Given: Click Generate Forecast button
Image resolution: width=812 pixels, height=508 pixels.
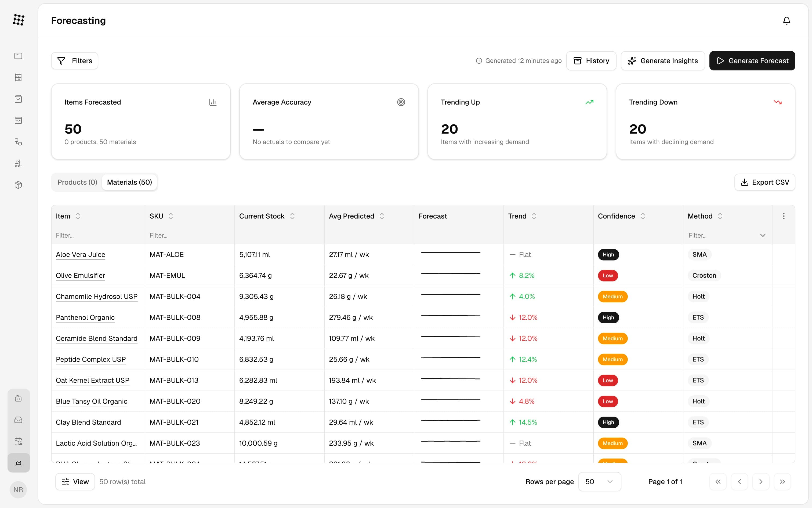Looking at the screenshot, I should click(x=752, y=61).
